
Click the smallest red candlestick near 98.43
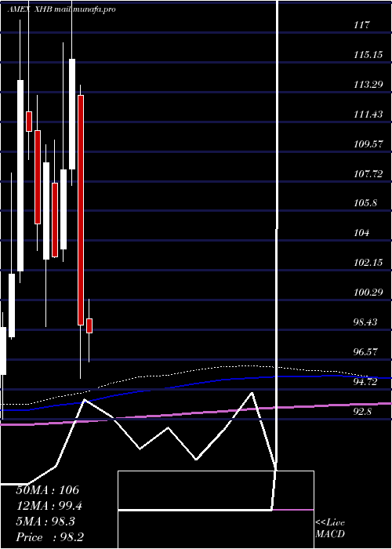[x=89, y=325]
